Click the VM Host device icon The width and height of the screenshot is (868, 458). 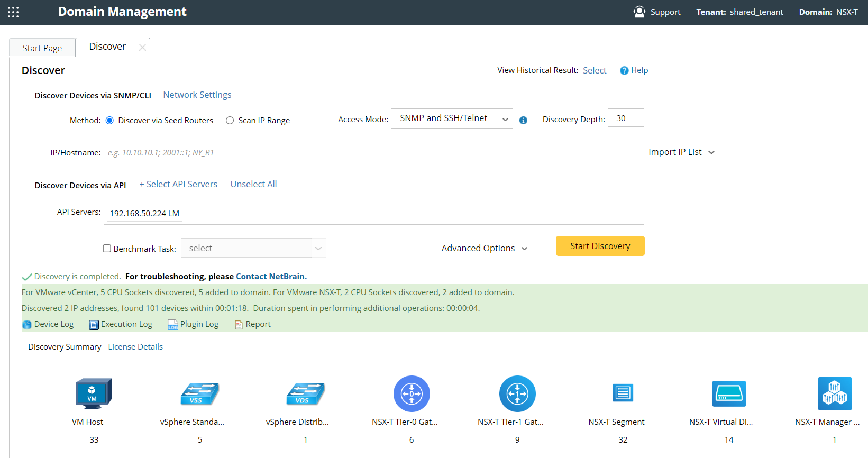click(94, 393)
